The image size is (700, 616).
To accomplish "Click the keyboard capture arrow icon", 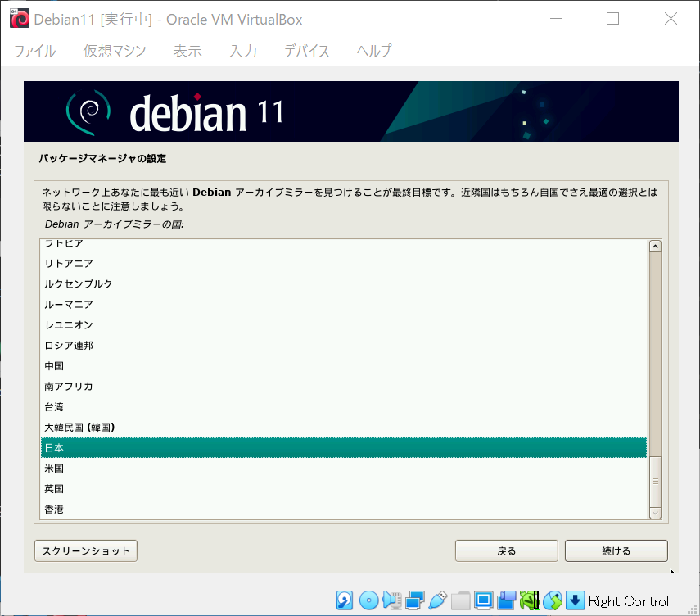I will pos(576,600).
